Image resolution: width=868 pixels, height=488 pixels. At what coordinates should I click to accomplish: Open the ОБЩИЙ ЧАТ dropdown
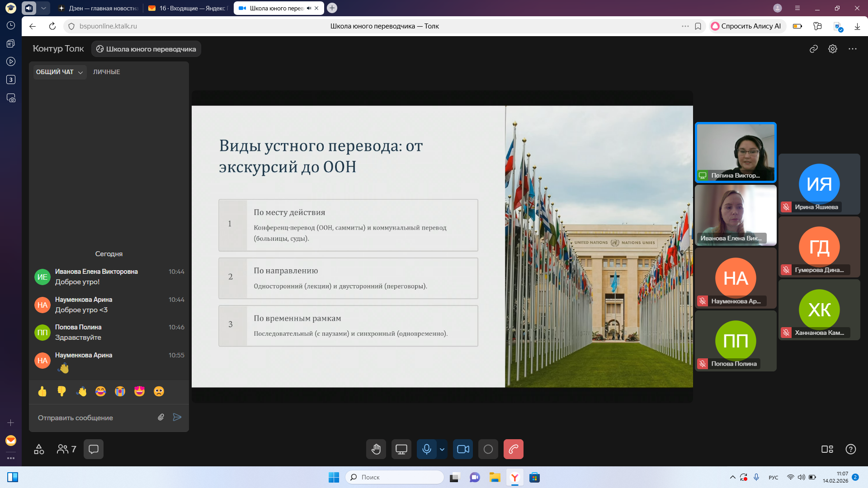(x=59, y=72)
